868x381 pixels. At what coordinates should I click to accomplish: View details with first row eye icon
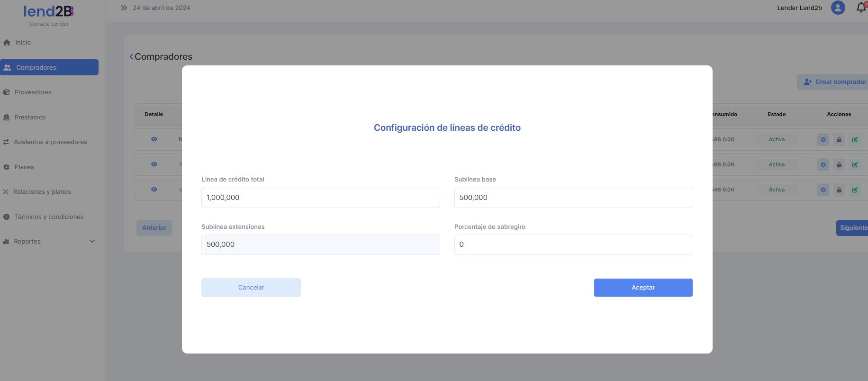[x=154, y=139]
